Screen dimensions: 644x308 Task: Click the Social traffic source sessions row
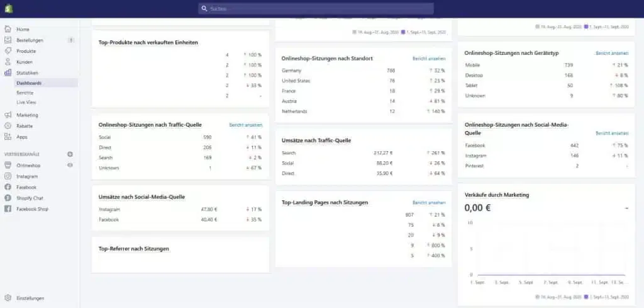point(180,137)
